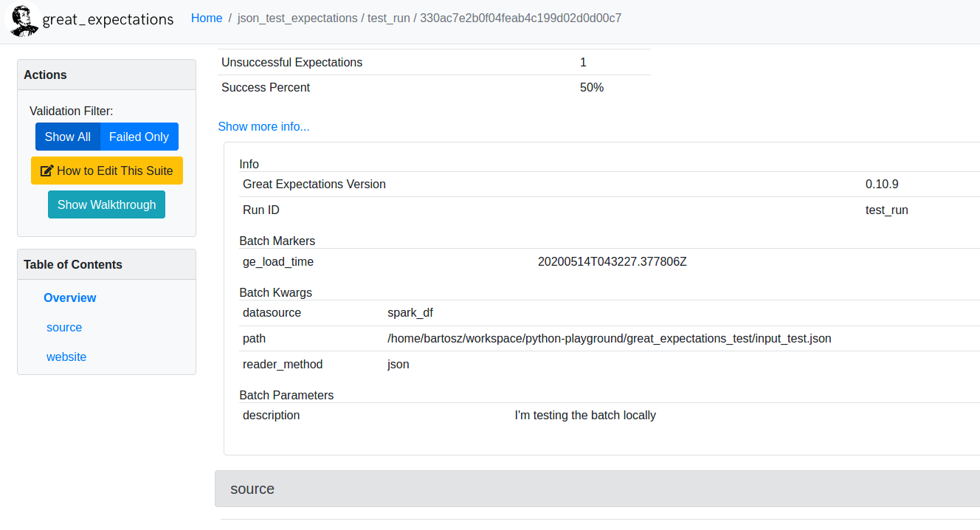980x530 pixels.
Task: Click the Great Expectations Version row label
Action: tap(314, 184)
